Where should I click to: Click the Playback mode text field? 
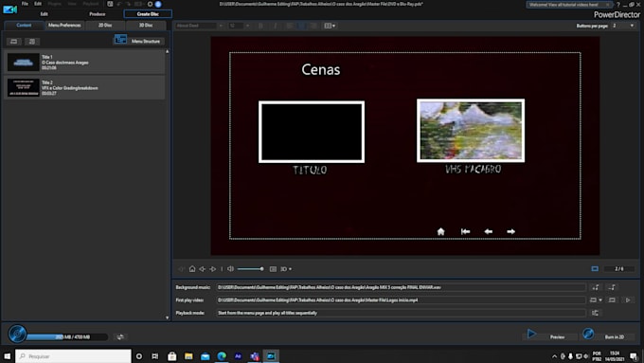[402, 313]
